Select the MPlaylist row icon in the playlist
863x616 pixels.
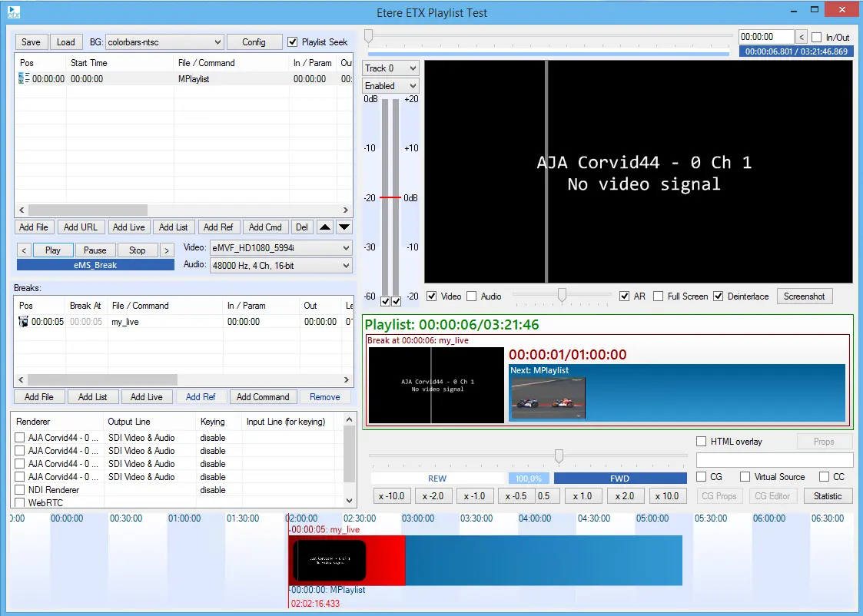pos(24,79)
